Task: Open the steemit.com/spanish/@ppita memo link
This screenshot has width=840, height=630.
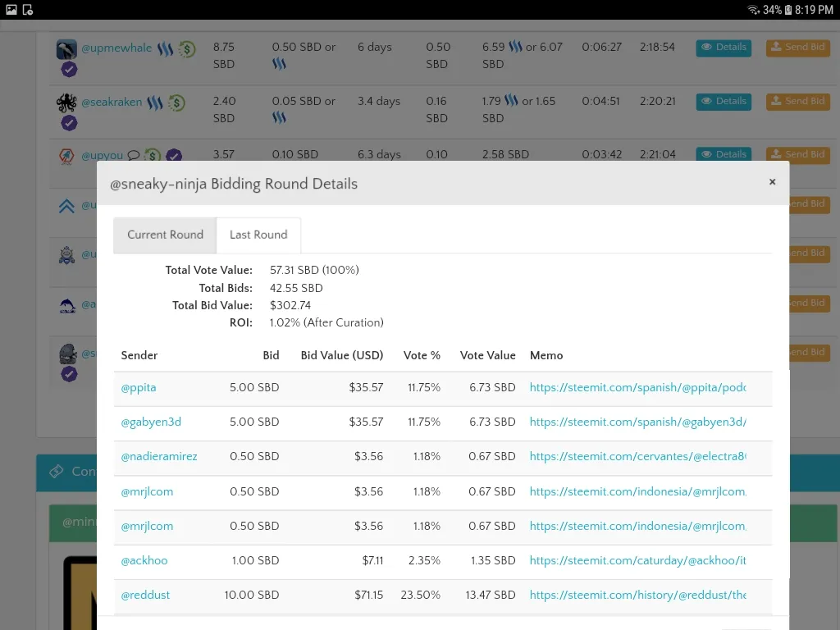Action: click(x=638, y=388)
